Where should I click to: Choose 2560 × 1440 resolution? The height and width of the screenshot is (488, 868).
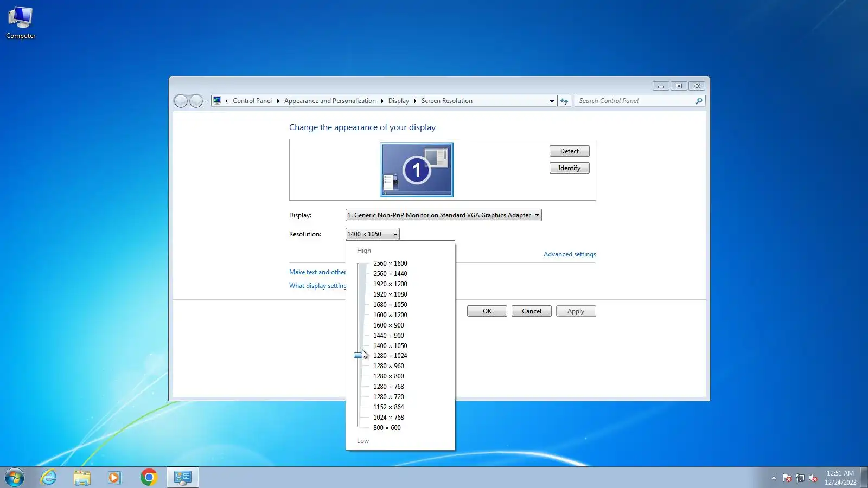[x=390, y=274]
